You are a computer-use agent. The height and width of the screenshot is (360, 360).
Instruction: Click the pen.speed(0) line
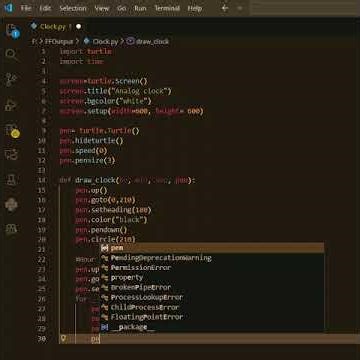[x=83, y=151]
